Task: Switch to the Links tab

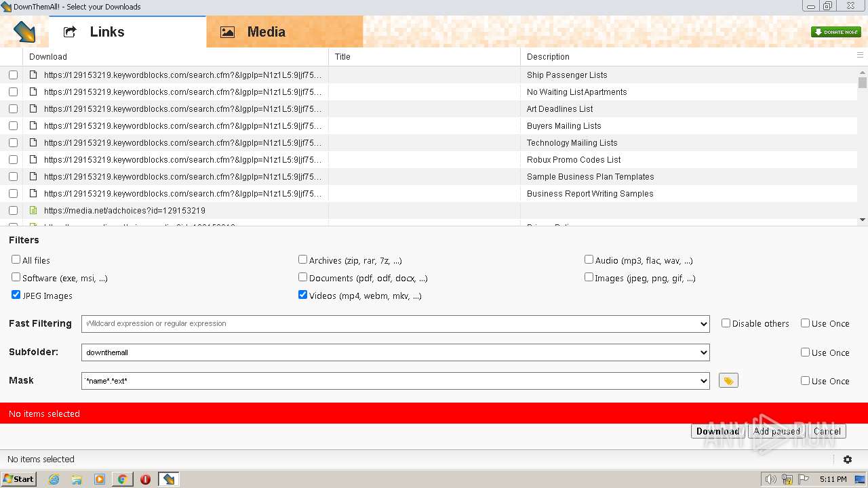Action: (x=127, y=32)
